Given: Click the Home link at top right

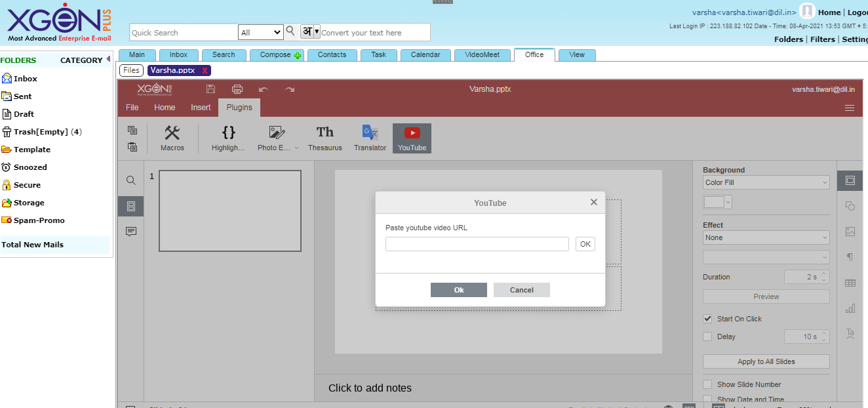Looking at the screenshot, I should [x=829, y=12].
